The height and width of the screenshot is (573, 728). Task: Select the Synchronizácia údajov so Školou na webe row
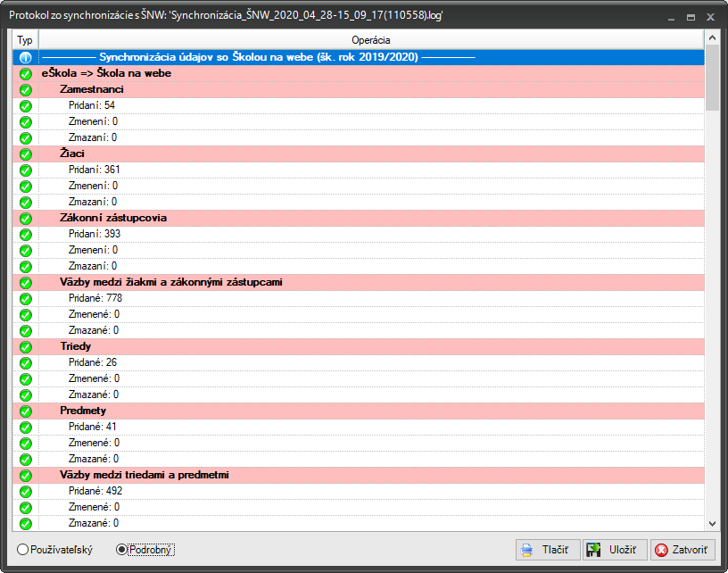click(x=359, y=57)
